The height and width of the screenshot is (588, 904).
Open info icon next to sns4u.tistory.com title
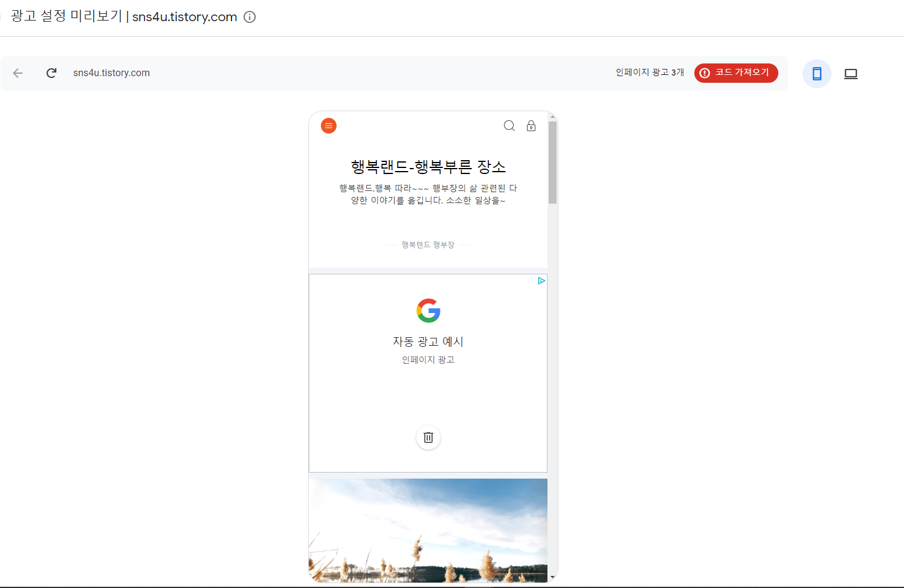coord(250,17)
